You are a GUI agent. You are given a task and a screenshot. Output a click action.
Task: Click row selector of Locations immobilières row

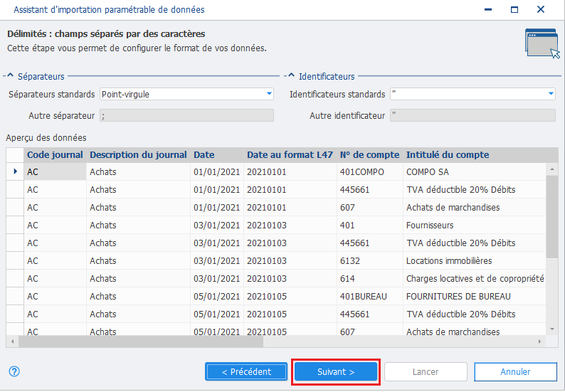(15, 261)
